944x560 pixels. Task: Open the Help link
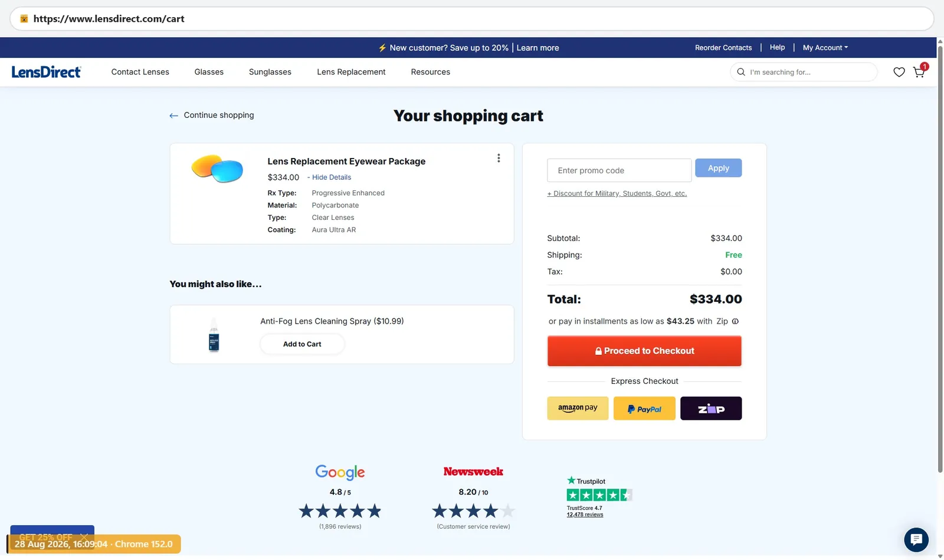tap(777, 47)
